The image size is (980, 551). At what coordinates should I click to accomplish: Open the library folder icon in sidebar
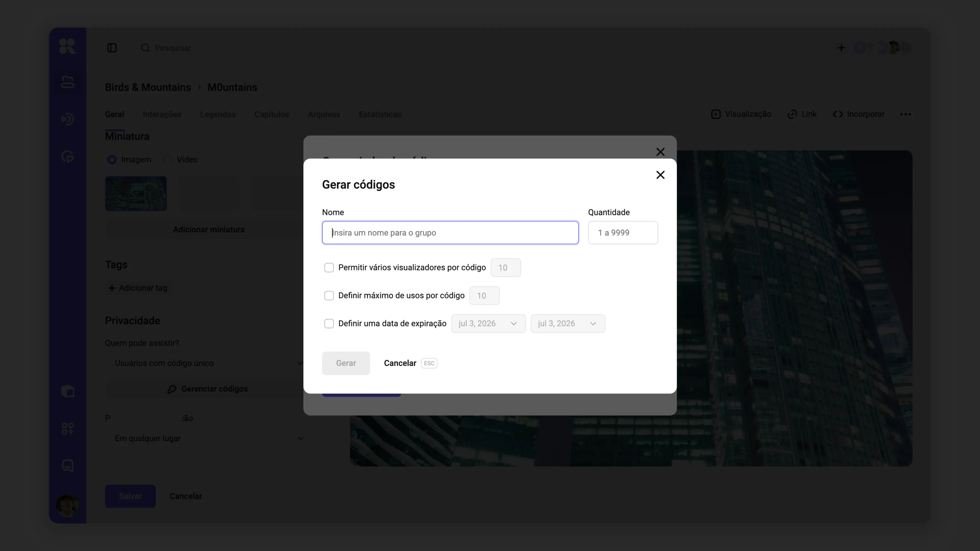click(x=68, y=82)
